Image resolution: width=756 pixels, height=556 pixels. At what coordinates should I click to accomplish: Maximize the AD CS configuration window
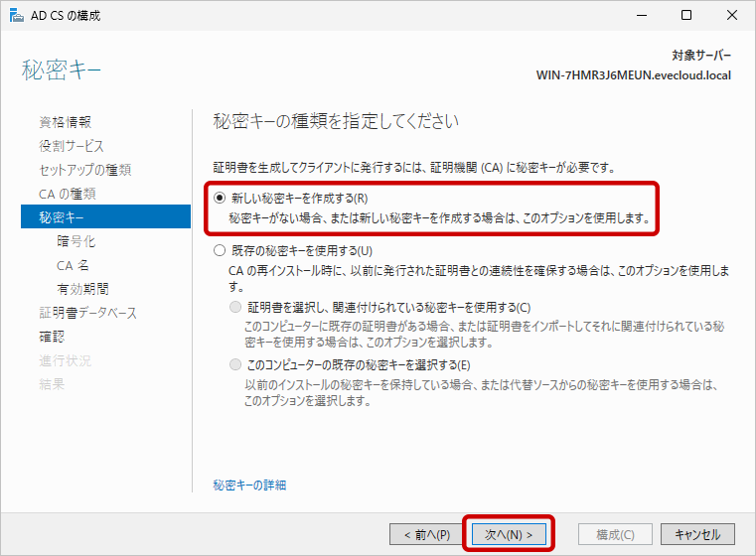(686, 16)
